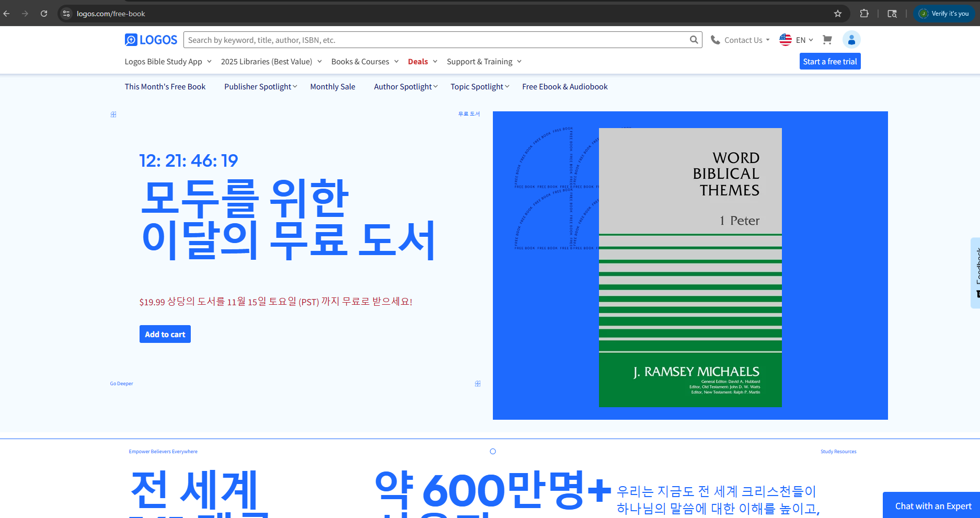The height and width of the screenshot is (518, 980).
Task: Expand the Topic Spotlight submenu
Action: coord(480,87)
